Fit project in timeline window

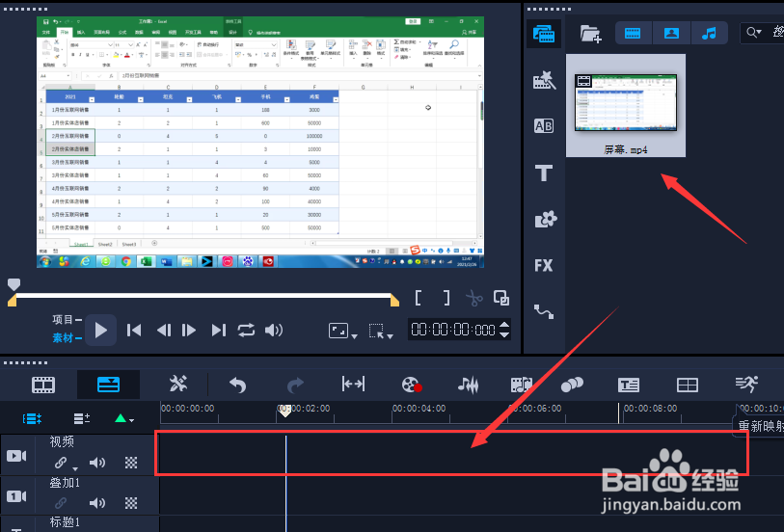pos(353,384)
